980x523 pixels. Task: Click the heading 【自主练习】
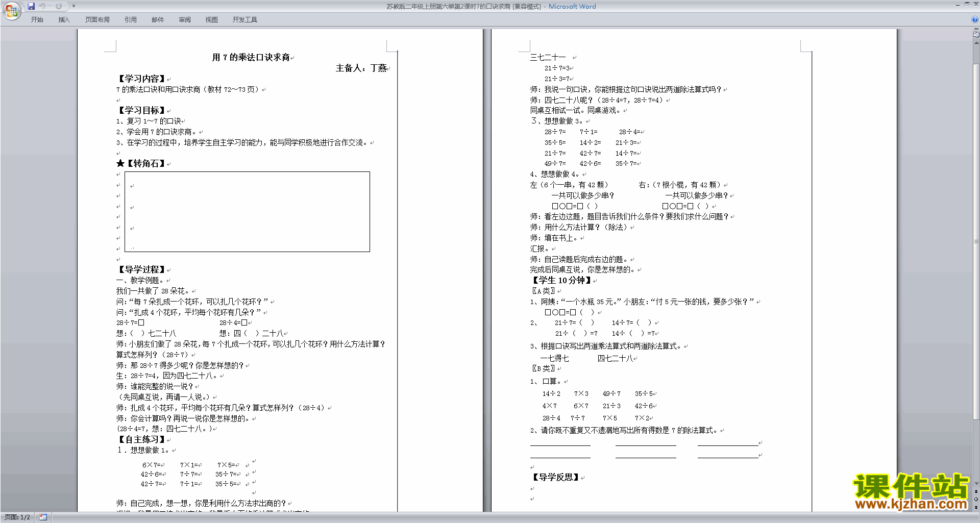(x=141, y=439)
